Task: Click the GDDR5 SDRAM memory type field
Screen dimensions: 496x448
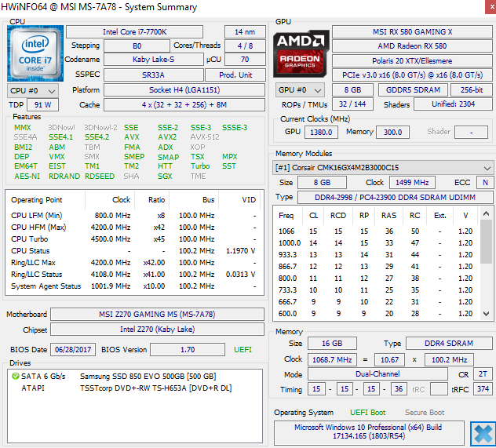Action: click(x=413, y=89)
